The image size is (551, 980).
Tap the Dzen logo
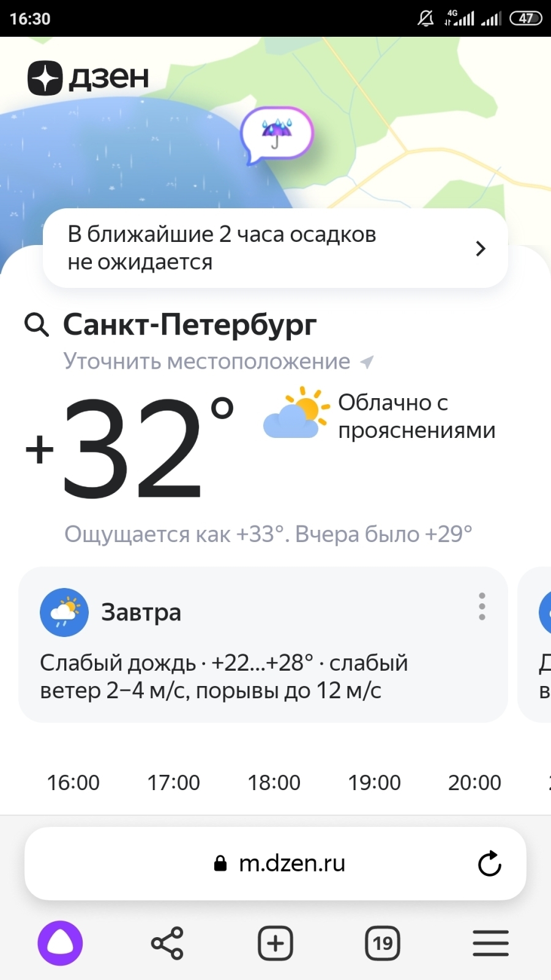click(88, 78)
